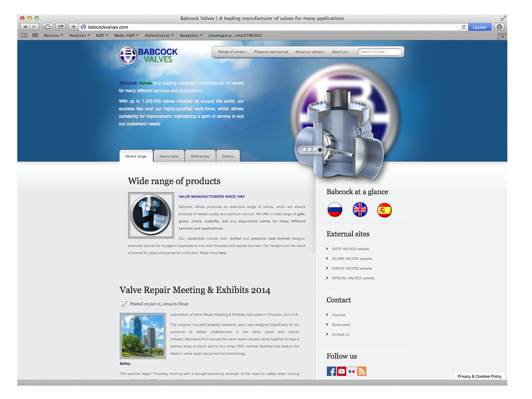
Task: Click the babcockvalves.com site favicon
Action: 83,27
